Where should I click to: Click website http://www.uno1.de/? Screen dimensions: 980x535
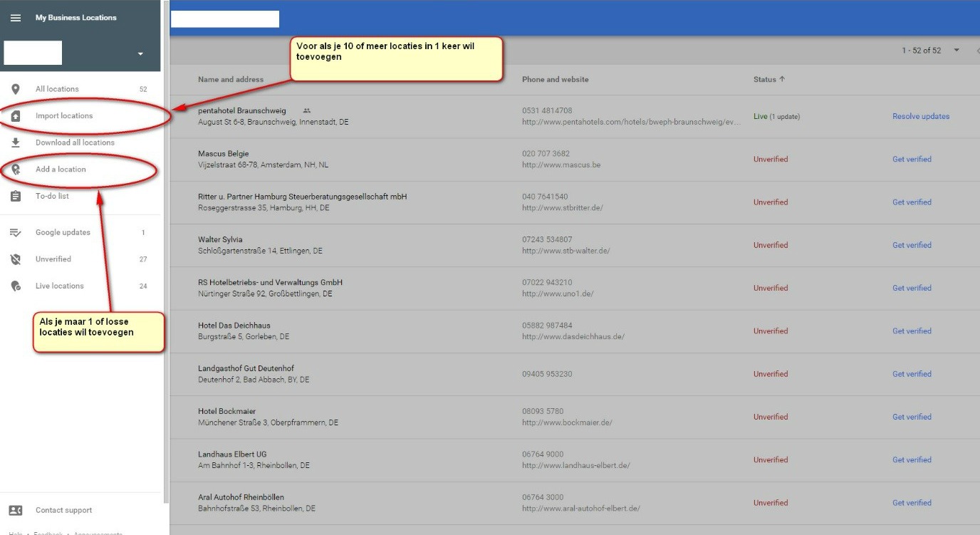[558, 294]
